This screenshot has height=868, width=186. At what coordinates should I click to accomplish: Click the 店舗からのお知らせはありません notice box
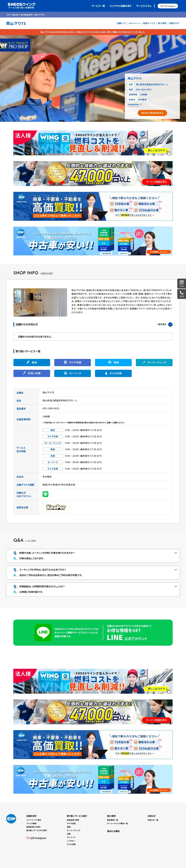[x=93, y=337]
